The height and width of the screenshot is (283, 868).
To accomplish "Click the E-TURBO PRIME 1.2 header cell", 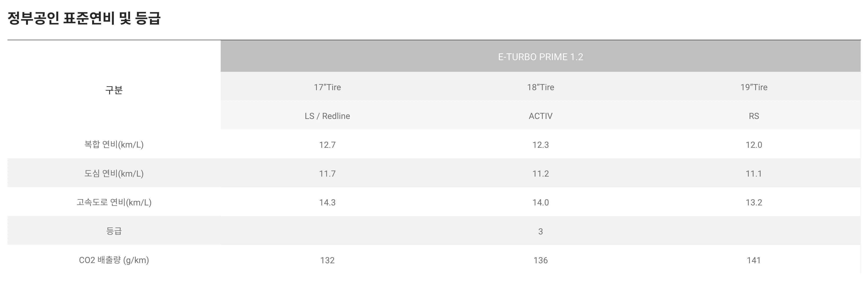I will [x=541, y=56].
